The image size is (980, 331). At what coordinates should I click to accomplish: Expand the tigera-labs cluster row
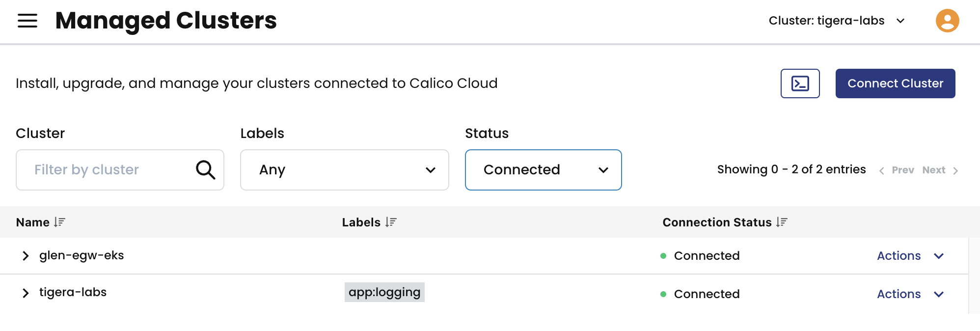pos(26,293)
